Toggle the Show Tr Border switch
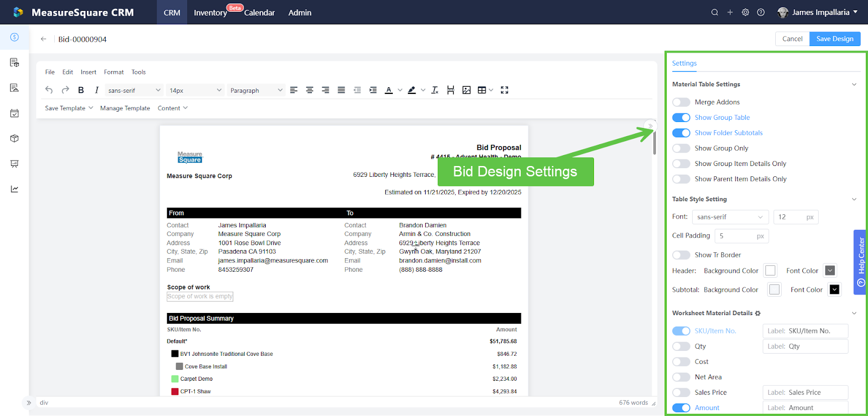The height and width of the screenshot is (416, 868). [681, 255]
